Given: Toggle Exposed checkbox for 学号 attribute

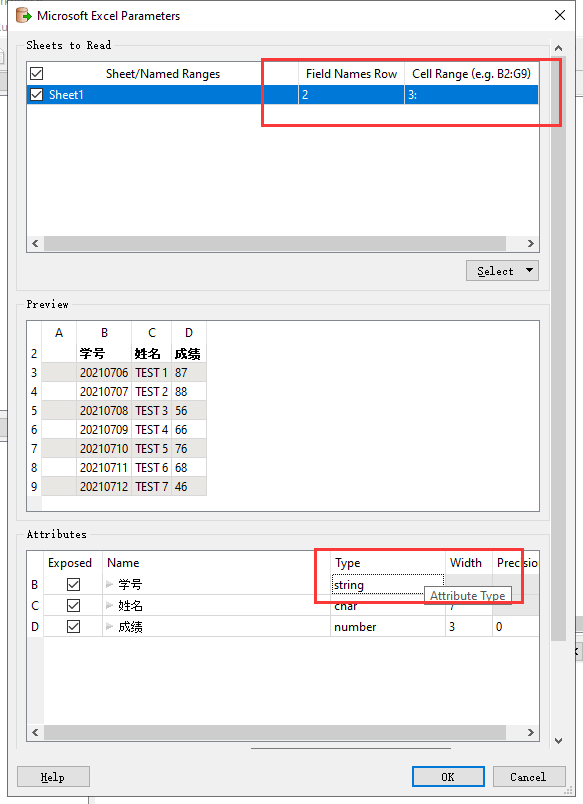Looking at the screenshot, I should (x=73, y=585).
